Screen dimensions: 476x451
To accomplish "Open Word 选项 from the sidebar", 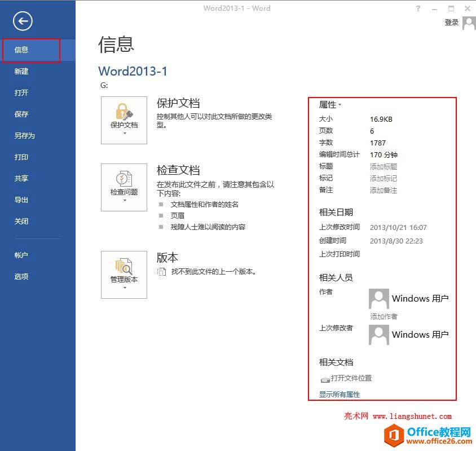I will 21,277.
